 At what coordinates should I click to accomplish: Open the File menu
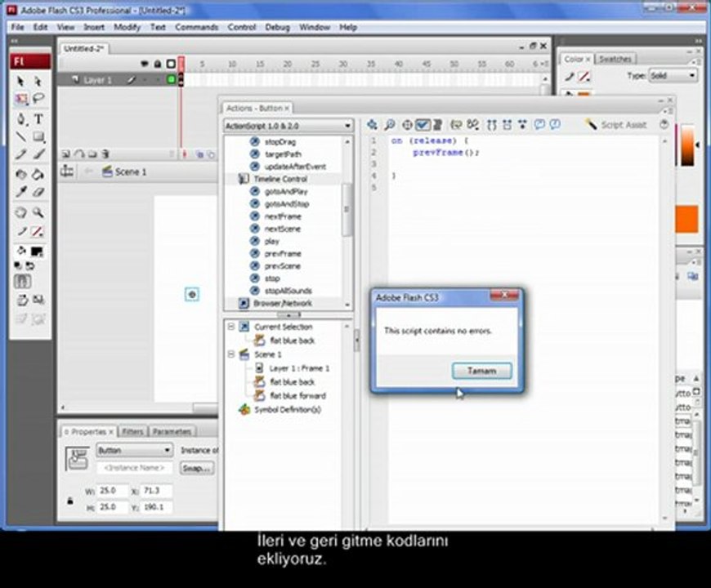point(18,27)
